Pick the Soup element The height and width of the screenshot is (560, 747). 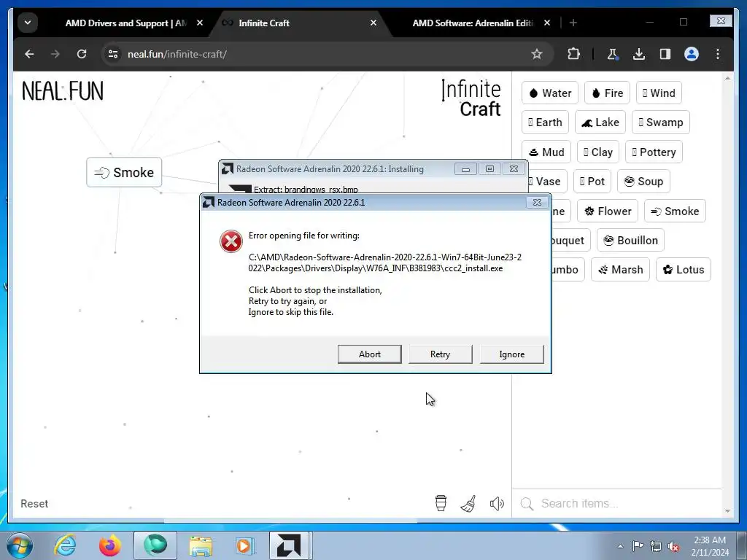643,182
